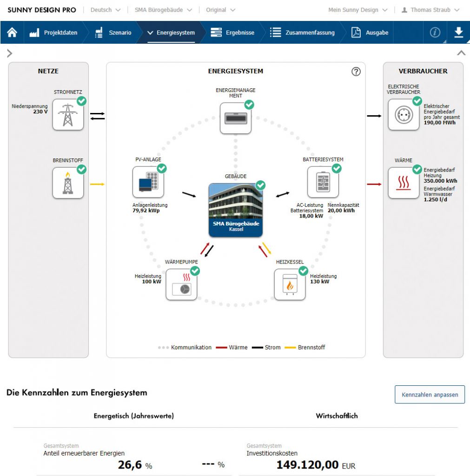Screen dimensions: 470x476
Task: Open the Wärmepumpe heat pump tile
Action: coord(181,284)
